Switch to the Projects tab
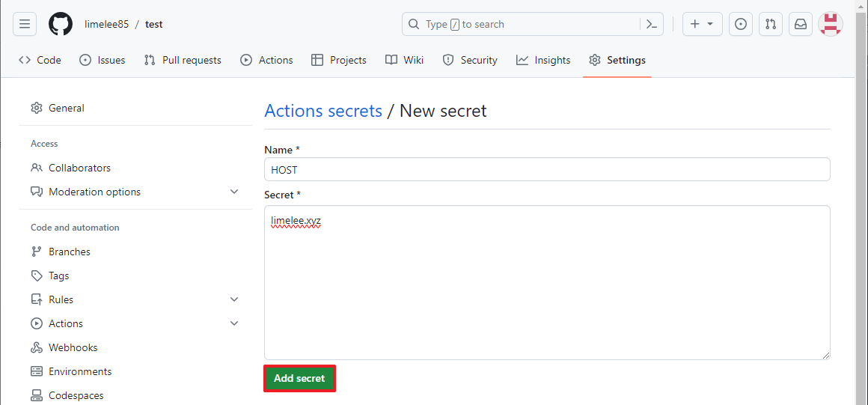The width and height of the screenshot is (868, 405). point(339,60)
